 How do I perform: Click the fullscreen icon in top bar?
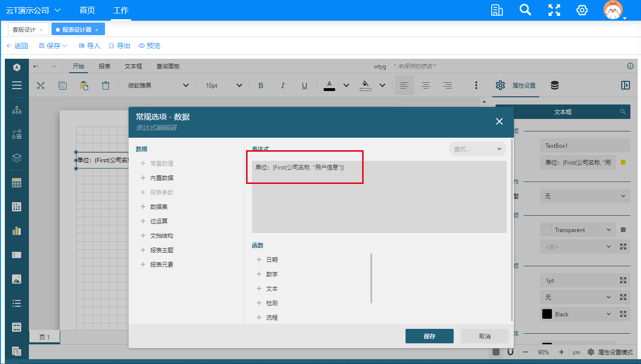tap(554, 10)
